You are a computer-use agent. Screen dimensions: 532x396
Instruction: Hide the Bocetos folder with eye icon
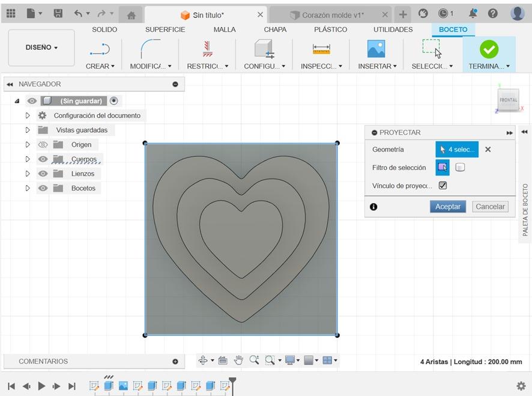pos(43,188)
